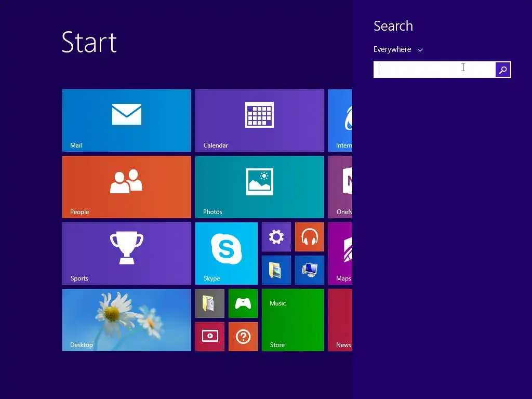
Task: Open PC settings gear tile
Action: click(x=276, y=237)
